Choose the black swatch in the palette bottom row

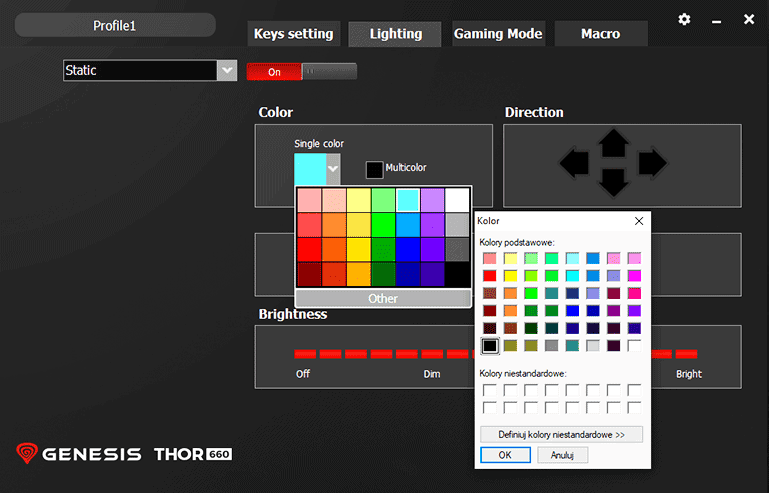coord(458,274)
